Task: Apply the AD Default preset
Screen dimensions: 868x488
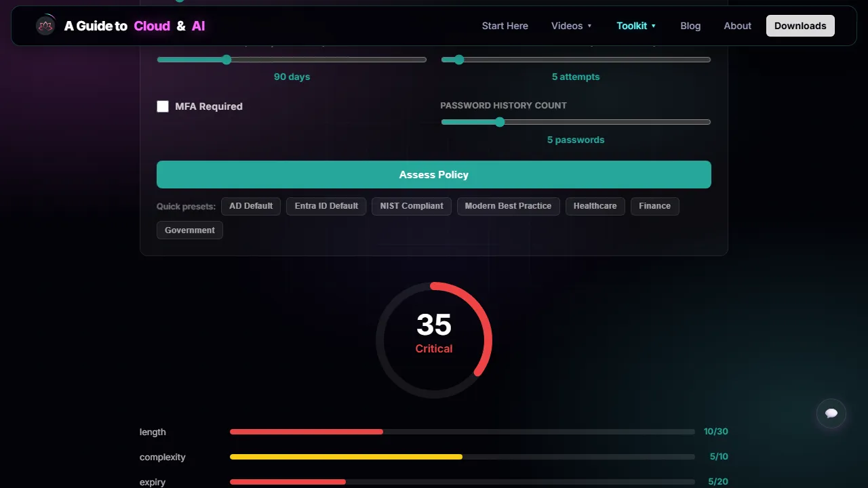Action: [x=251, y=206]
